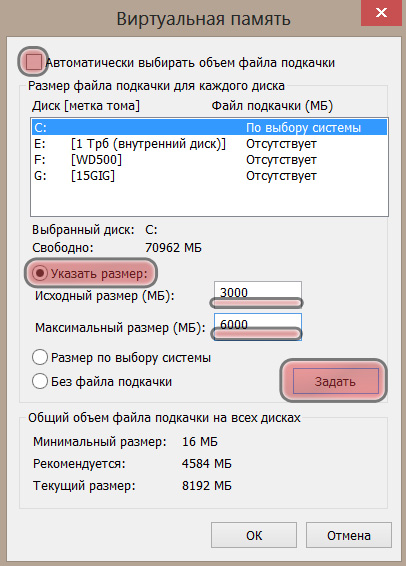Select drive F: labeled WD500
Image resolution: width=406 pixels, height=566 pixels.
[x=209, y=160]
